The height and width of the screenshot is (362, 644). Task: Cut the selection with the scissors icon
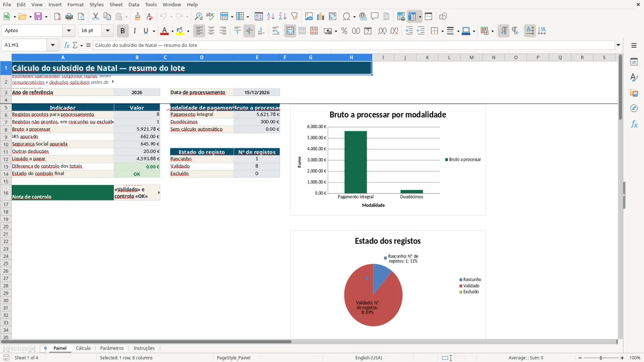[x=95, y=17]
